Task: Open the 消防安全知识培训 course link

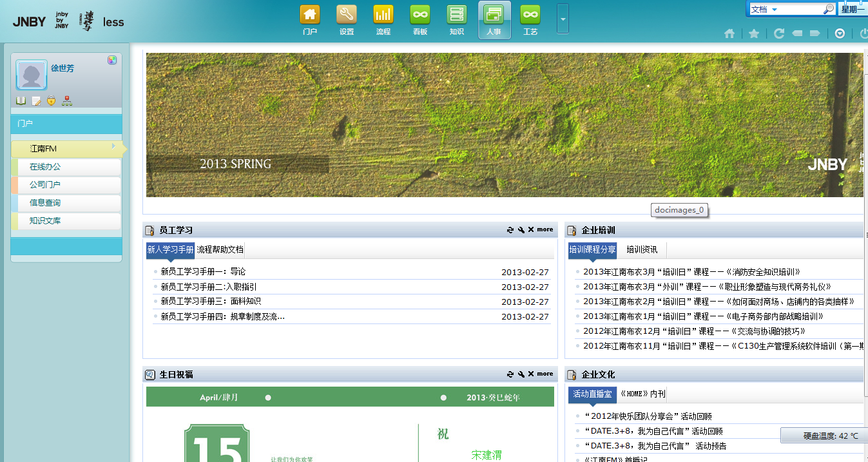Action: 691,272
